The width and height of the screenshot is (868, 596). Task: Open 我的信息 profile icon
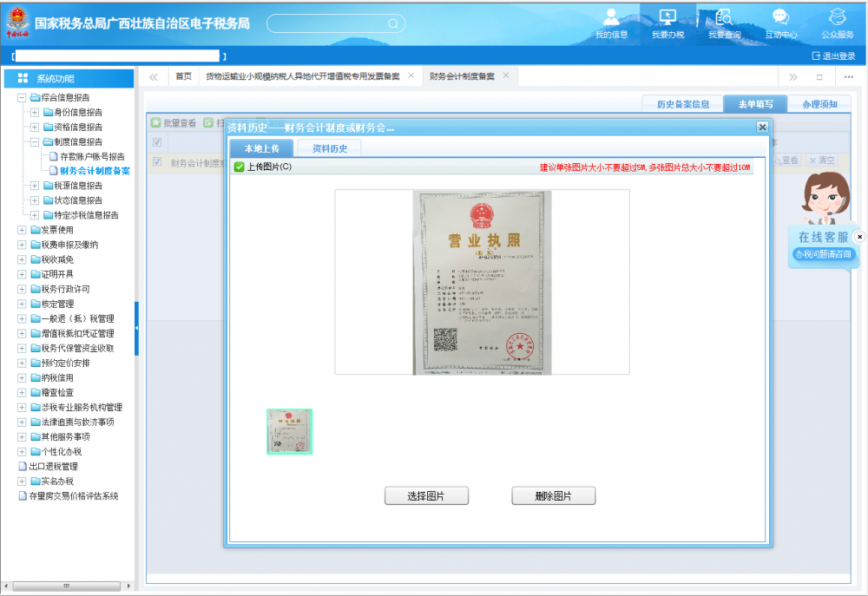click(611, 17)
